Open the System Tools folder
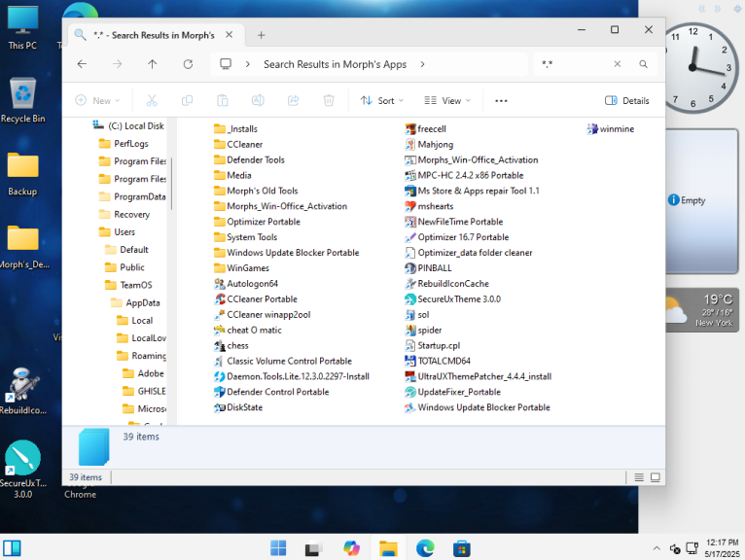The width and height of the screenshot is (745, 560). point(245,237)
